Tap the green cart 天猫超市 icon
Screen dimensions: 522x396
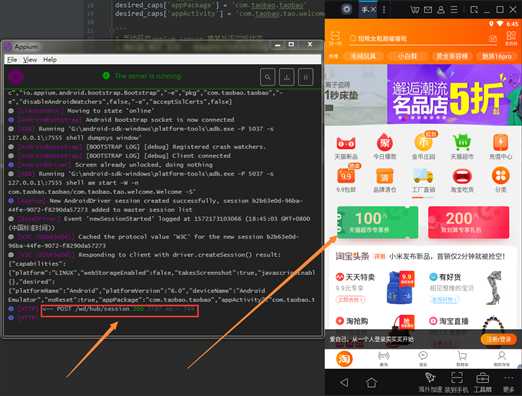click(x=462, y=147)
